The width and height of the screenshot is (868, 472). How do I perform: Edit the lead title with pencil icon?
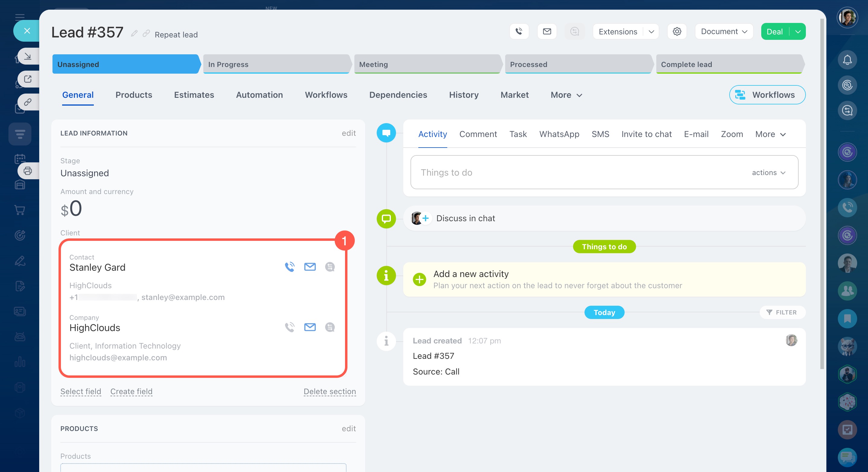pyautogui.click(x=134, y=33)
